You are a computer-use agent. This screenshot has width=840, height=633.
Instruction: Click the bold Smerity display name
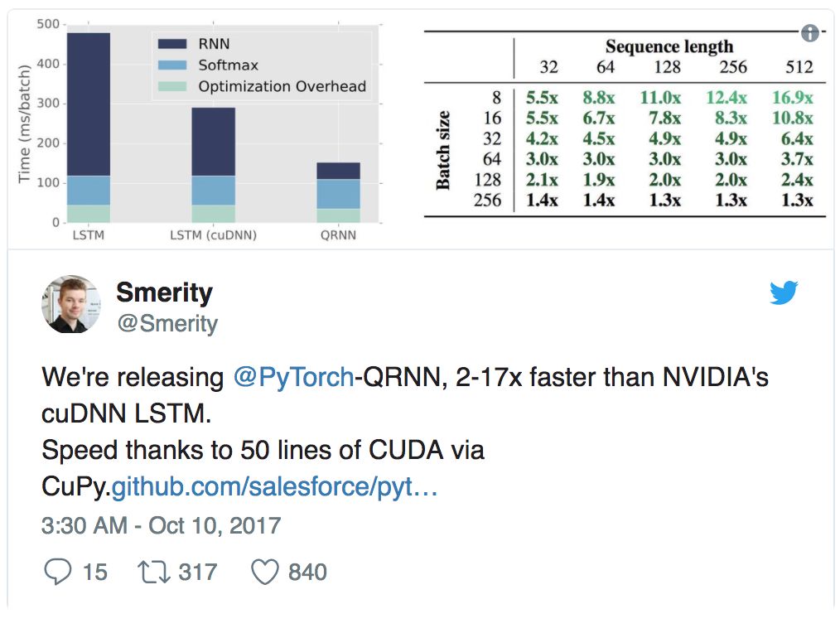164,292
